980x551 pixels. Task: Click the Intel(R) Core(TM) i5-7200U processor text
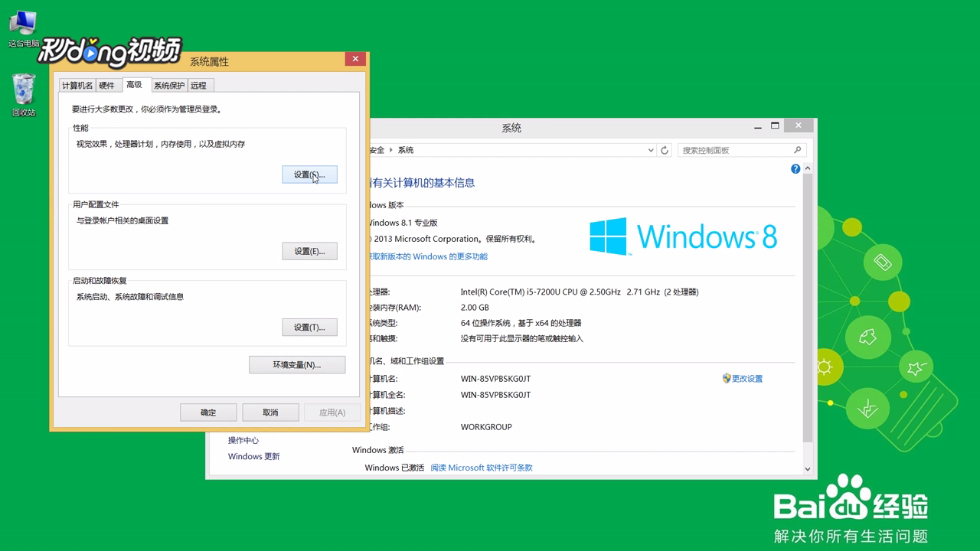click(580, 292)
